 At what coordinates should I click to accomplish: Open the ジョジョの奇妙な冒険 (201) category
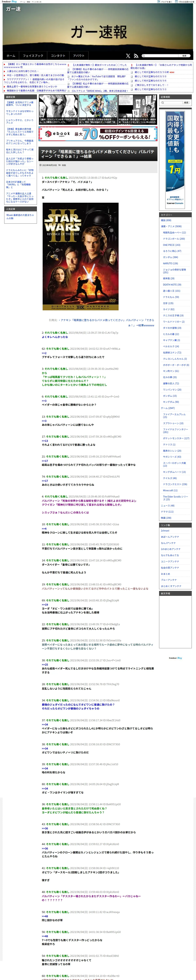pos(174,271)
